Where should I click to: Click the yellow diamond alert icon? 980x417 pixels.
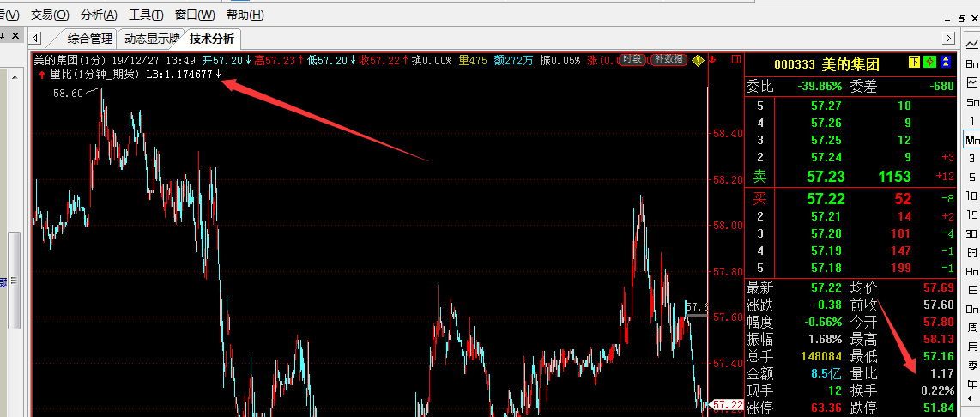[x=699, y=61]
